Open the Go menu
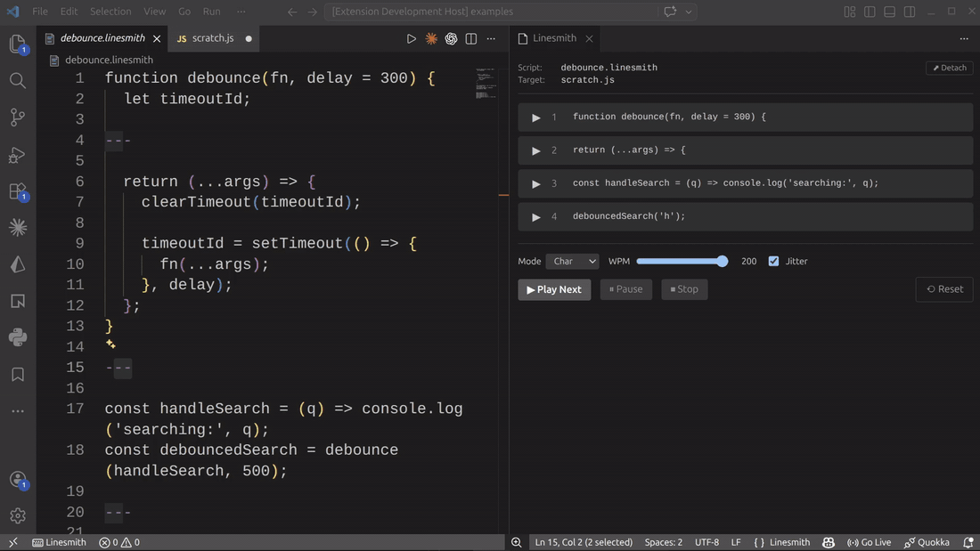This screenshot has height=551, width=980. pos(184,12)
